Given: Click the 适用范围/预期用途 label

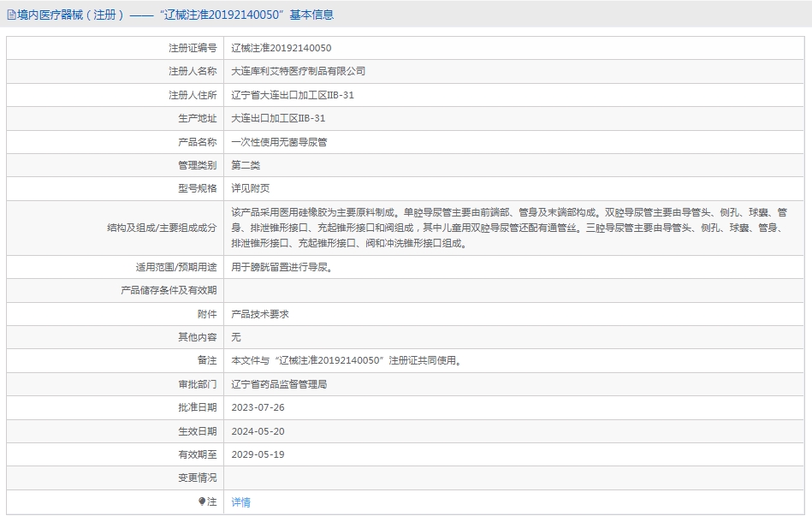Looking at the screenshot, I should coord(176,267).
